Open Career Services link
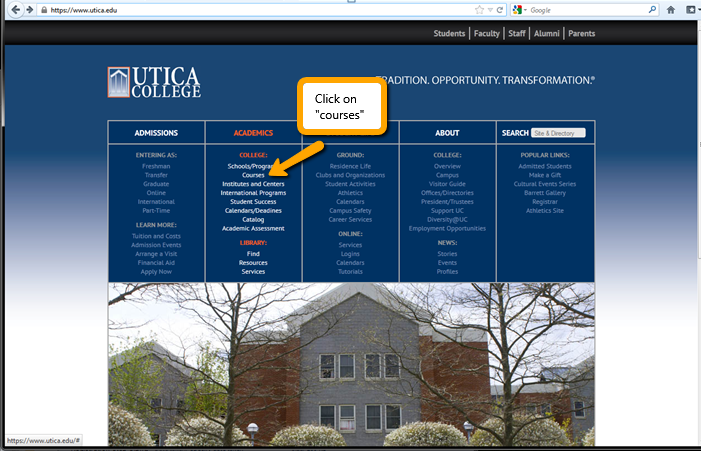701x451 pixels. pos(350,219)
